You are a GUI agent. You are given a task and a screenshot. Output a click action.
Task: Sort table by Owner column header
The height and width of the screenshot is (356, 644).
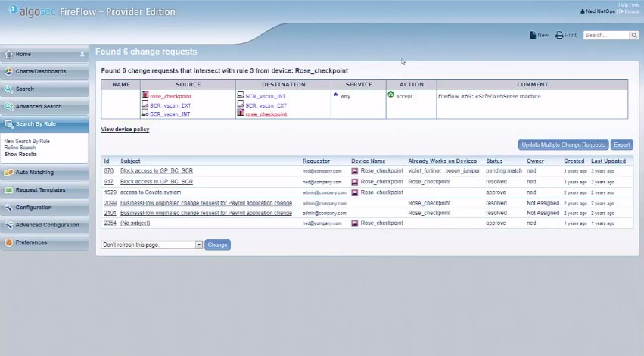pos(535,161)
